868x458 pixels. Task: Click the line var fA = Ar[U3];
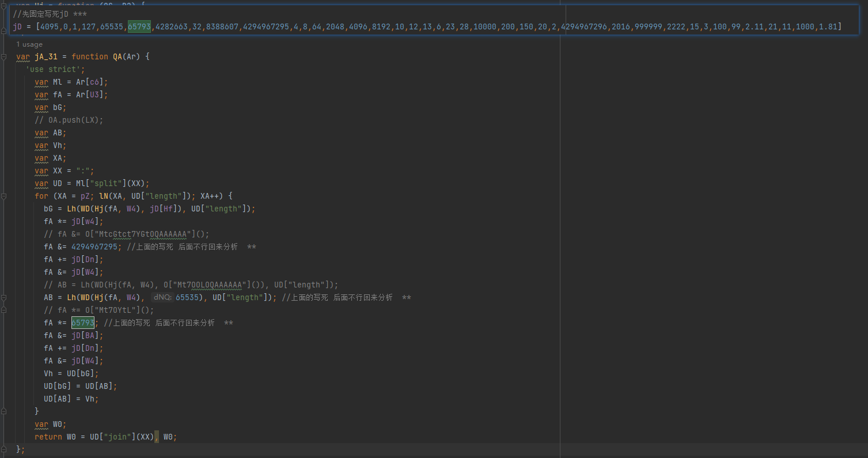point(71,94)
